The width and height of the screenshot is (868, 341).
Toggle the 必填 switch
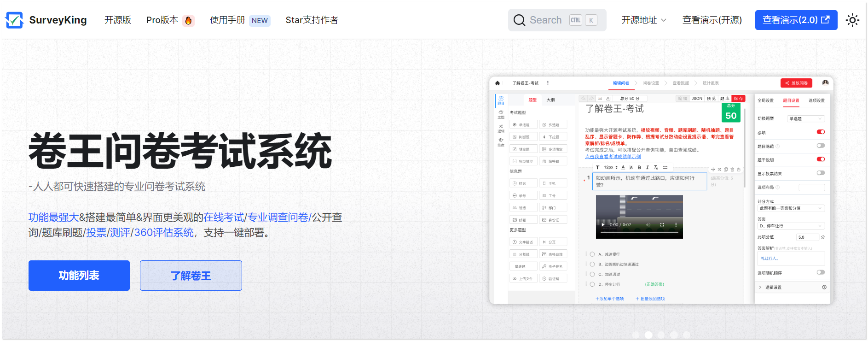(x=821, y=132)
